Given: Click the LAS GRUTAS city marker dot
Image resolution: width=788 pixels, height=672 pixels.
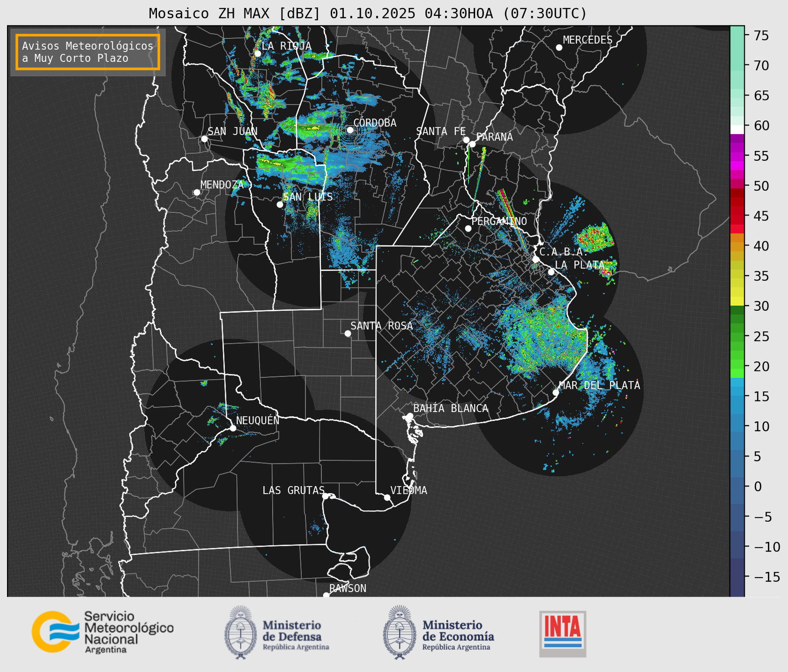Looking at the screenshot, I should pyautogui.click(x=326, y=496).
